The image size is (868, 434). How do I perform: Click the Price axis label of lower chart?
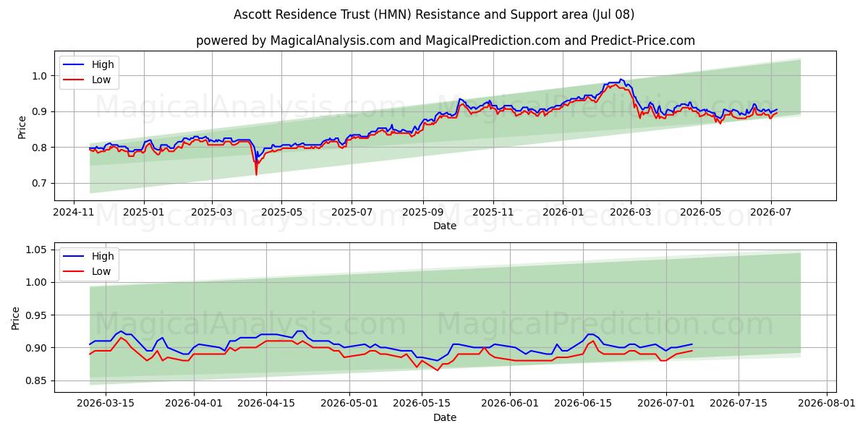coord(16,318)
